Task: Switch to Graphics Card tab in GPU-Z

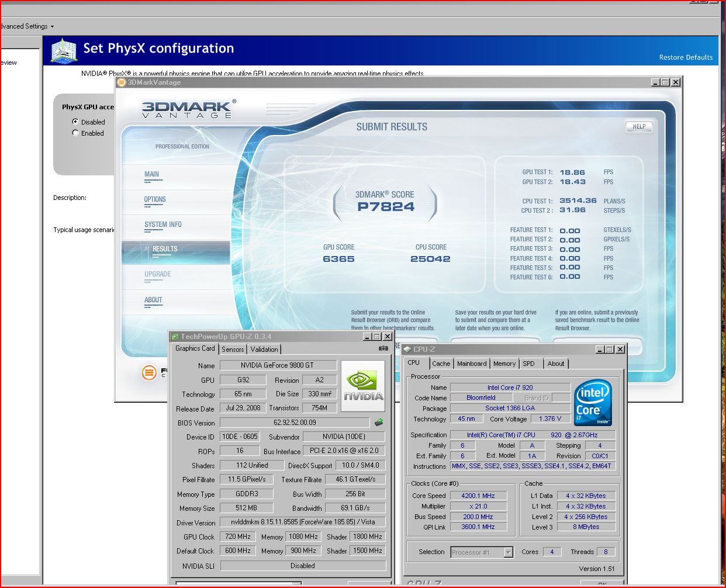Action: click(195, 348)
